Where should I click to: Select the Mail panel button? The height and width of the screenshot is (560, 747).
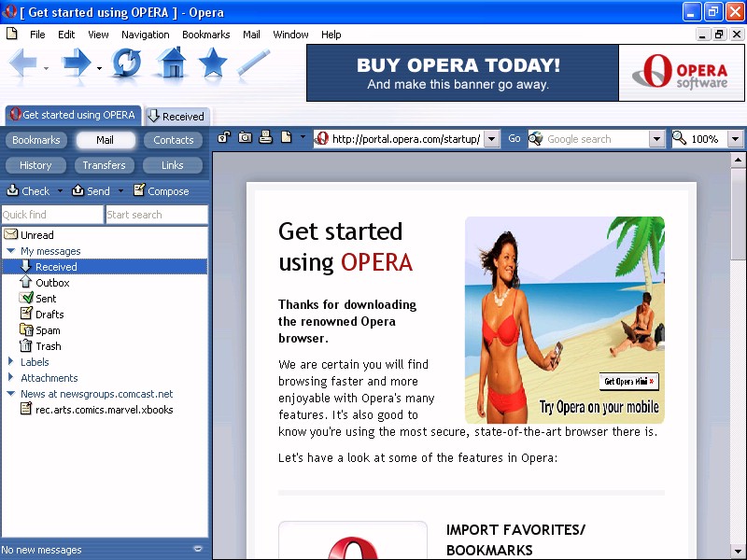click(106, 140)
